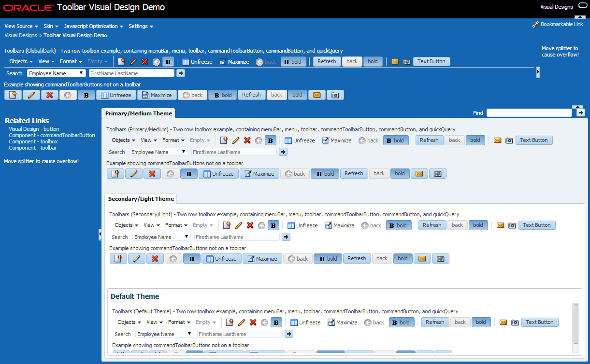
Task: Click Unfreeze in Secondary/Light toolbar row
Action: (302, 225)
